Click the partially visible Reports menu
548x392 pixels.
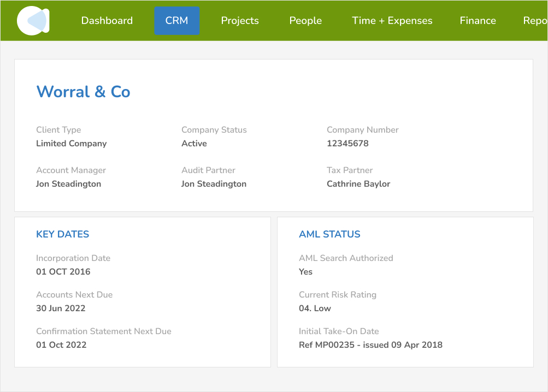click(534, 21)
